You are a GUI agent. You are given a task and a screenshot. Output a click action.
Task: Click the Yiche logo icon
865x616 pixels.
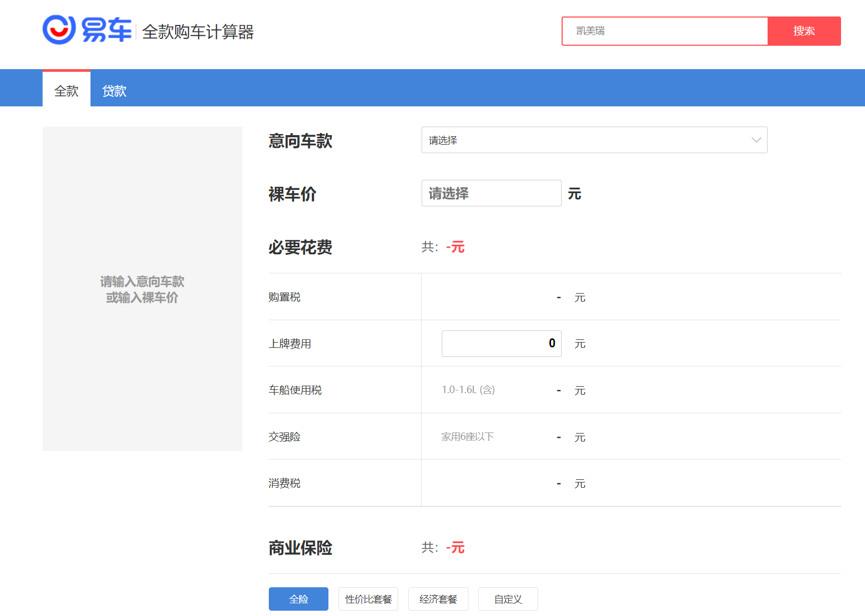[59, 30]
